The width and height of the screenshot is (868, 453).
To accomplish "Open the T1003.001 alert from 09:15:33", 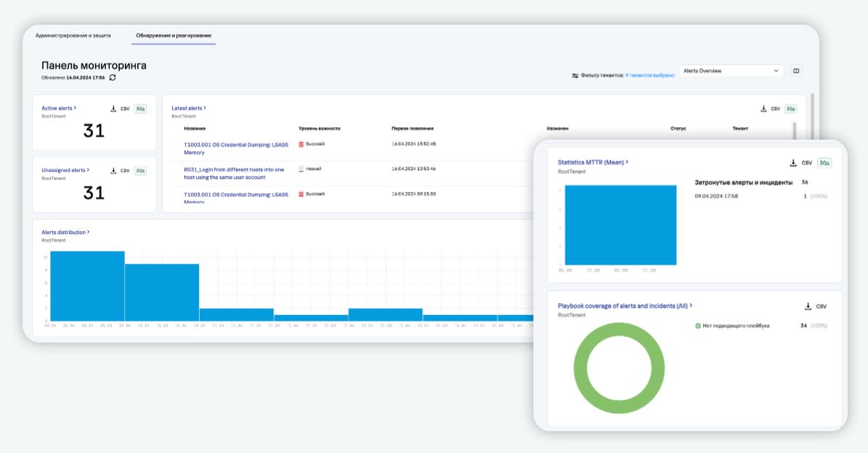I will coord(236,197).
